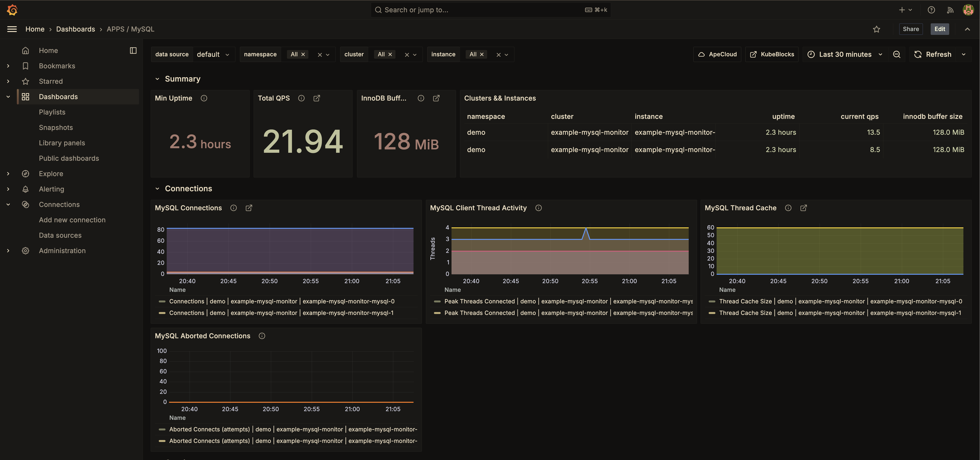Sort table by current qps column
This screenshot has width=980, height=460.
(x=859, y=116)
